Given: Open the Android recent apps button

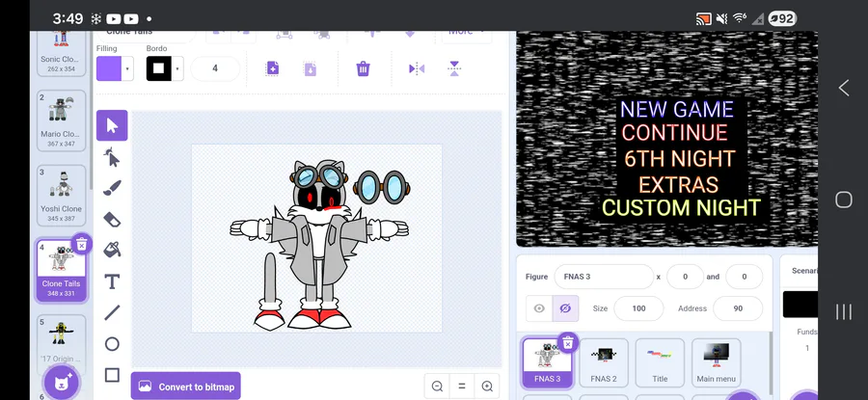Looking at the screenshot, I should tap(843, 311).
